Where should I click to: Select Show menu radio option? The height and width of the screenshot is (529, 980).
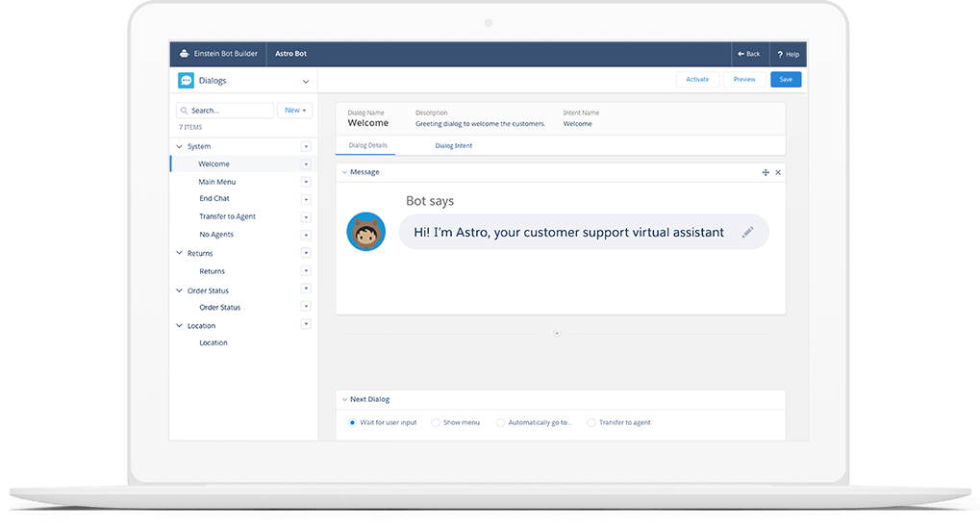coord(436,422)
